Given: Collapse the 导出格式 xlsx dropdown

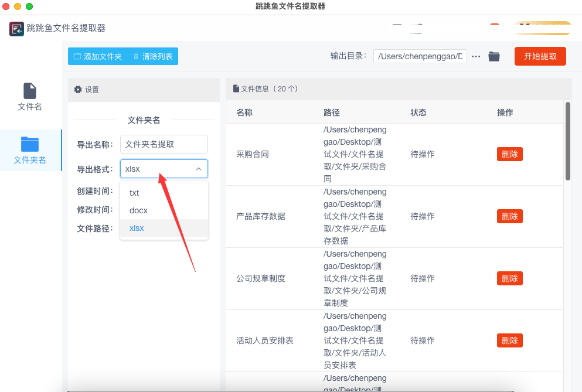Looking at the screenshot, I should click(164, 169).
